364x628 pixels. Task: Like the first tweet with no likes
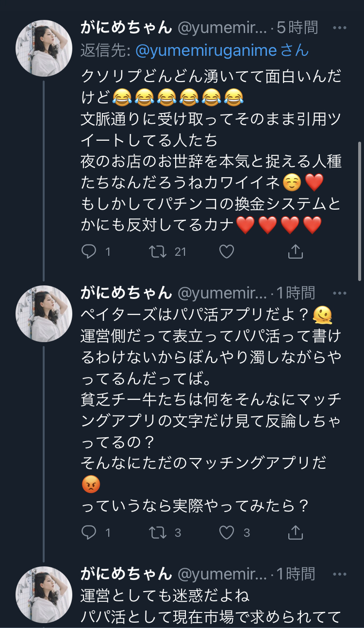pos(227,251)
